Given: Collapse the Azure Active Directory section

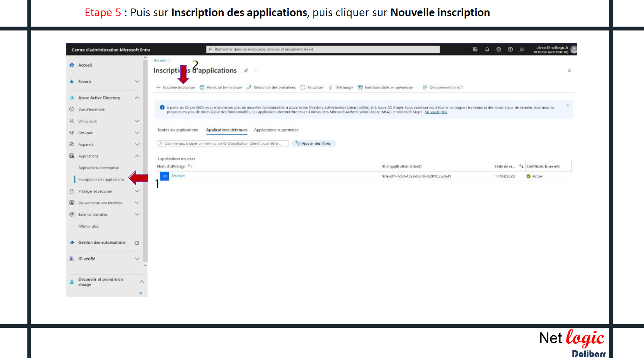Looking at the screenshot, I should point(137,98).
